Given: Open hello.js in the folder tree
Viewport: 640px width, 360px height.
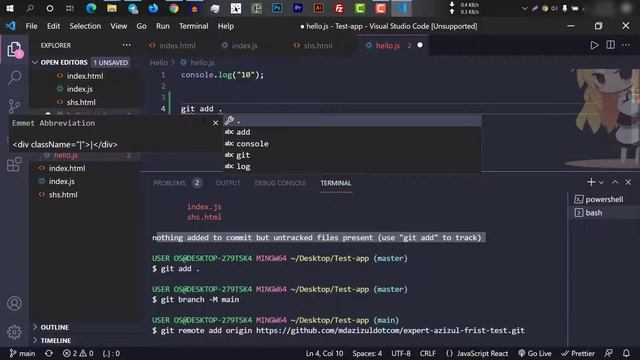Looking at the screenshot, I should [66, 156].
